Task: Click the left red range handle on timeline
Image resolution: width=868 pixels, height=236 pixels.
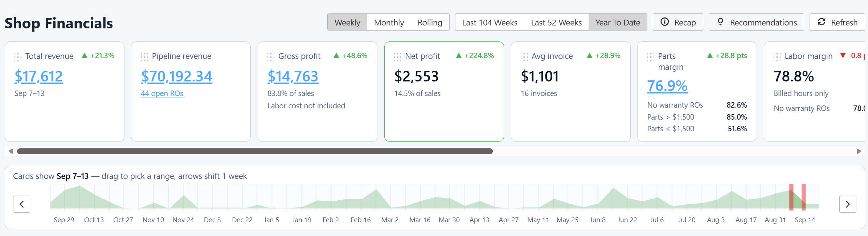Action: [x=791, y=197]
